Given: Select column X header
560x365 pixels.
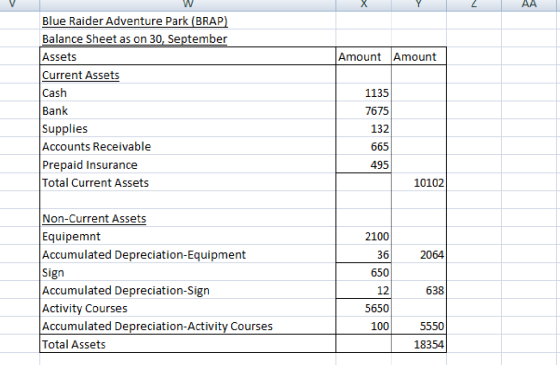Looking at the screenshot, I should pyautogui.click(x=364, y=5).
